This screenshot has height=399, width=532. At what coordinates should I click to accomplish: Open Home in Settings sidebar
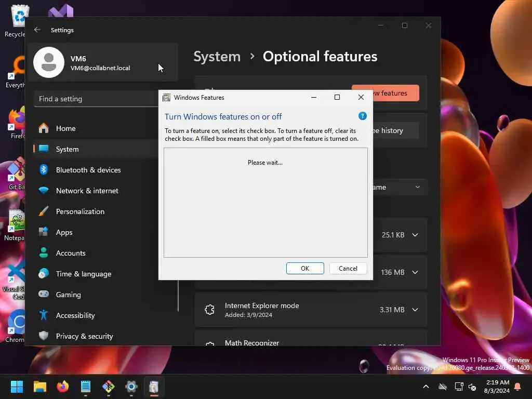96,128
